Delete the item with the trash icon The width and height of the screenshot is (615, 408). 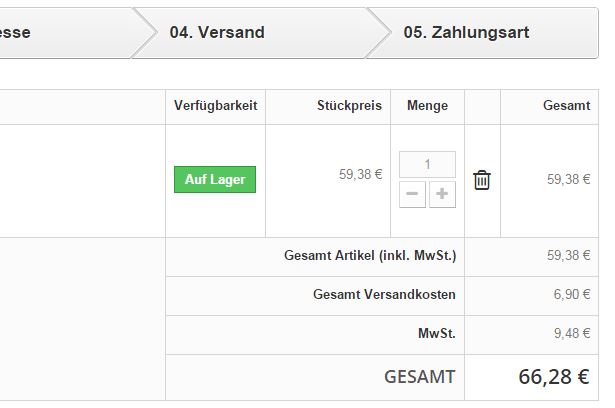click(x=482, y=180)
